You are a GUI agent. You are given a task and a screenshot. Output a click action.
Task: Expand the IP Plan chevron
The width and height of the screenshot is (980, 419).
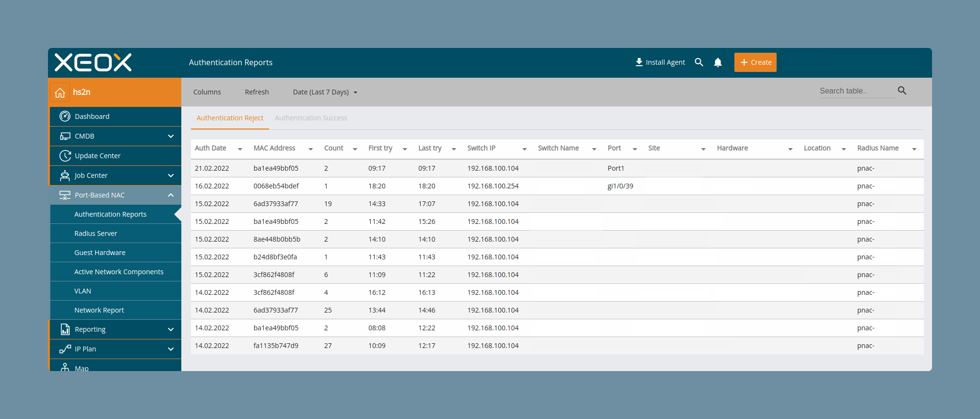pos(171,349)
